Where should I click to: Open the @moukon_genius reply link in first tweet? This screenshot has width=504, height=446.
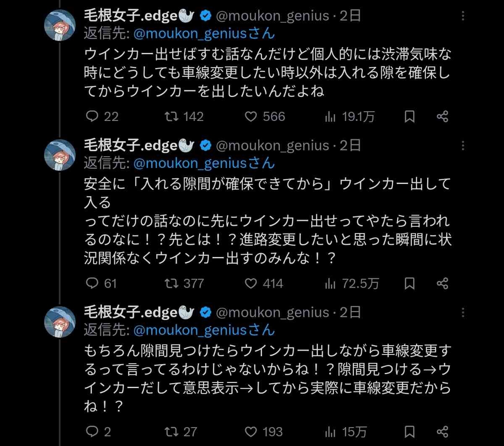coord(204,33)
